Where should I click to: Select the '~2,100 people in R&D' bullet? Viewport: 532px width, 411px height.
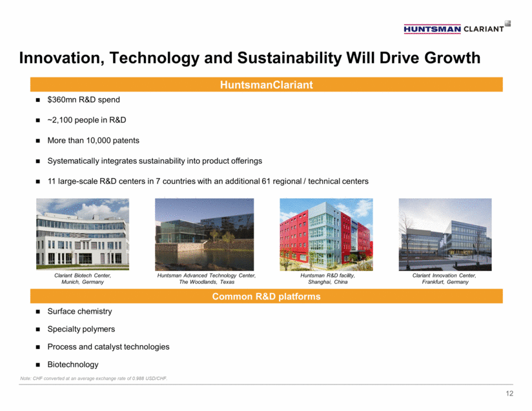tap(87, 120)
